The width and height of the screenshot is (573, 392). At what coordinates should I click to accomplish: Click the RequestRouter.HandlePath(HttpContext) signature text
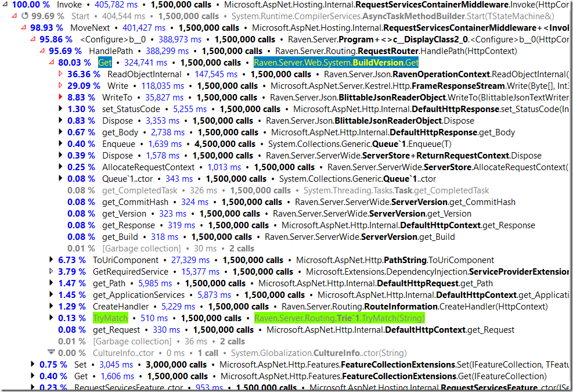(396, 51)
